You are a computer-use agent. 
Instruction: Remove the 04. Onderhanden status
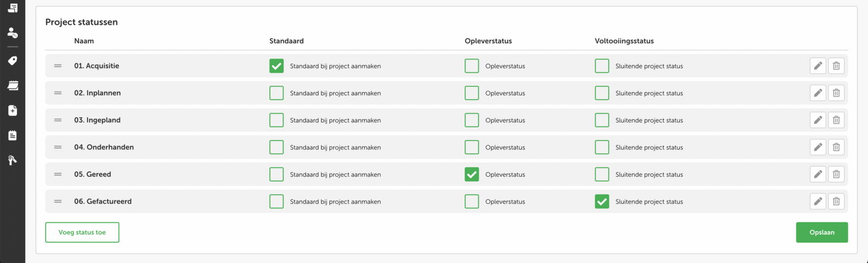(x=836, y=147)
